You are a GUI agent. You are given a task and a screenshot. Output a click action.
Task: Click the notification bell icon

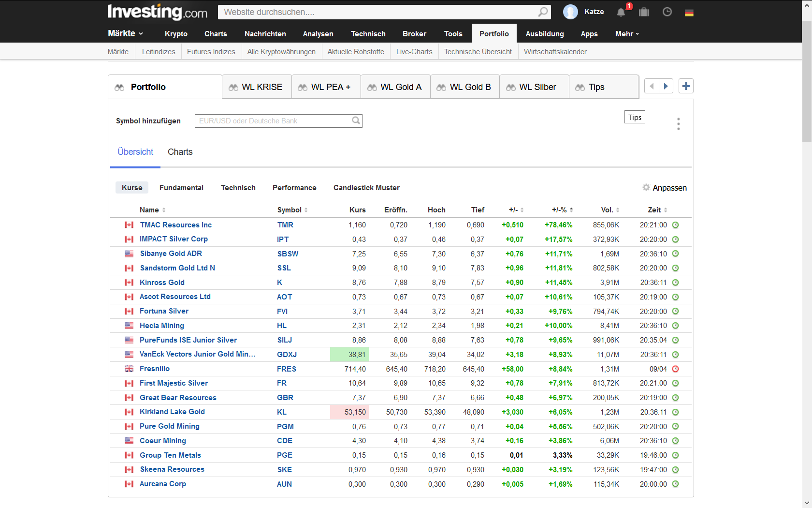pos(621,12)
